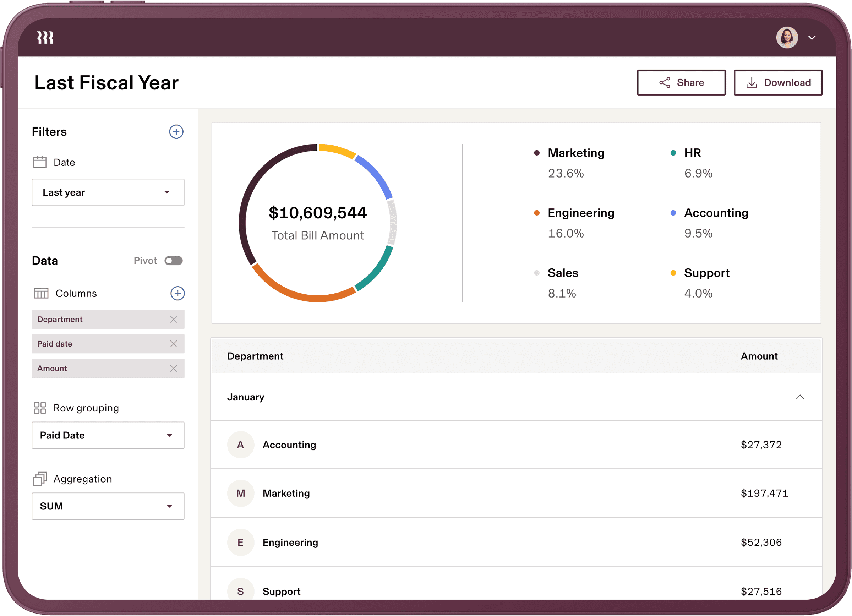Screen dimensions: 852x616
Task: Open the Paid Date row grouping dropdown
Action: tap(108, 435)
